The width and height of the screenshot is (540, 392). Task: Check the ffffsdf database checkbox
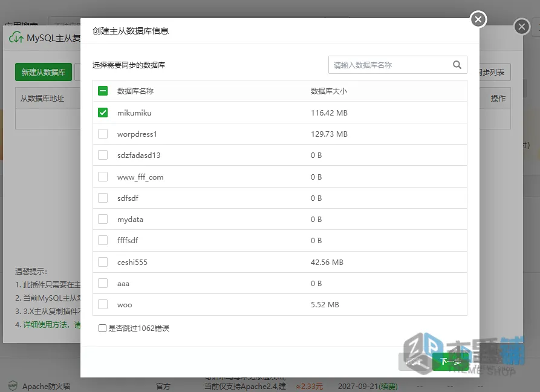coord(103,240)
